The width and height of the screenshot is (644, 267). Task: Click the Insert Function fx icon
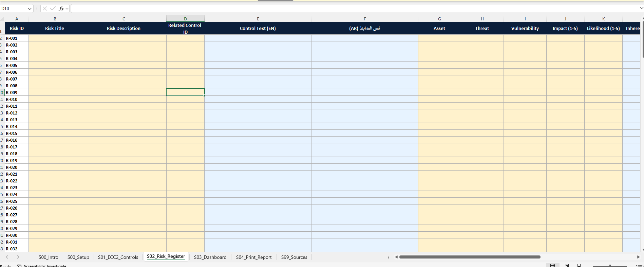61,8
